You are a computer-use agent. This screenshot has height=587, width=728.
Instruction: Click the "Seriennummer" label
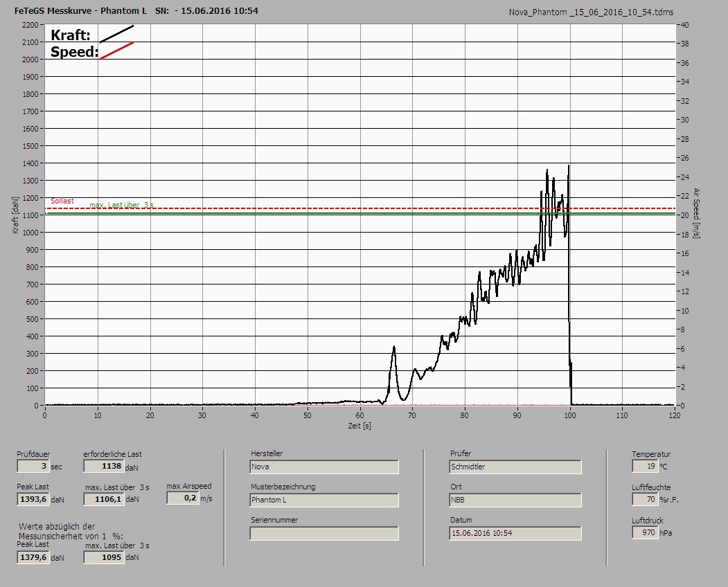[274, 520]
